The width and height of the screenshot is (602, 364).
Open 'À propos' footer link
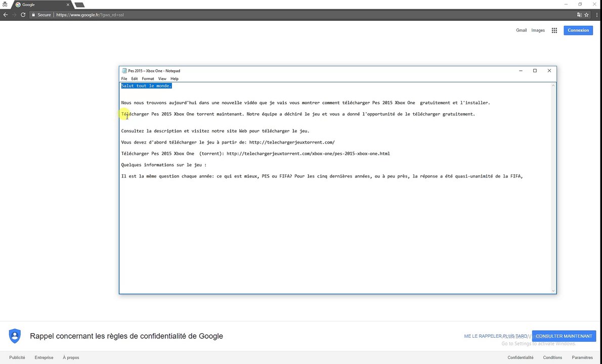point(71,357)
